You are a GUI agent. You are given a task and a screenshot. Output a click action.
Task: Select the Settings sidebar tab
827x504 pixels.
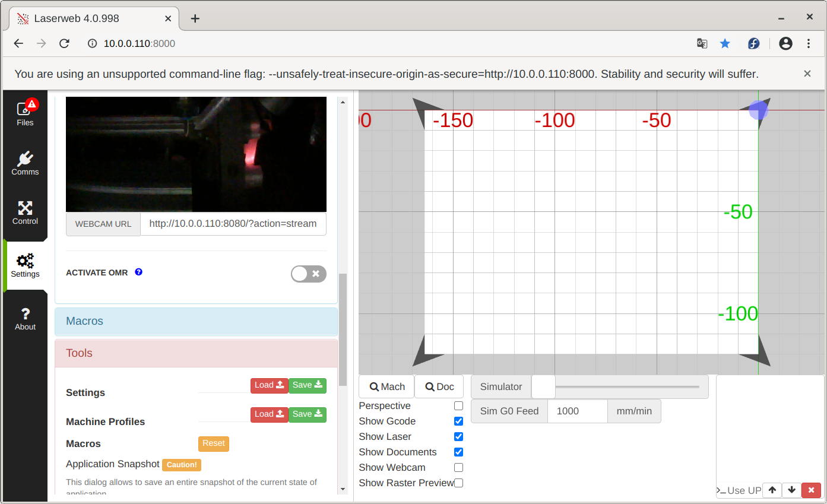(x=25, y=265)
